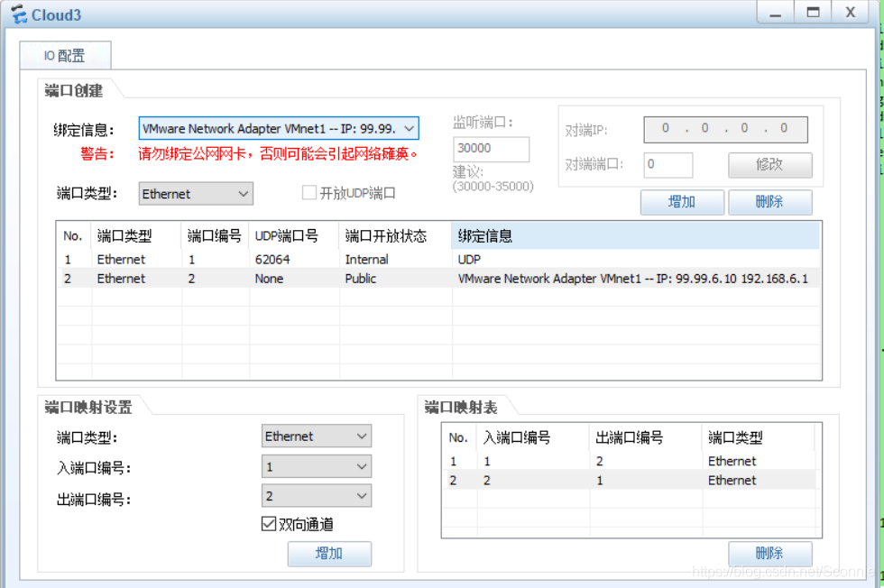Click 增加 button in 端口映射设置
The image size is (884, 588).
[329, 554]
